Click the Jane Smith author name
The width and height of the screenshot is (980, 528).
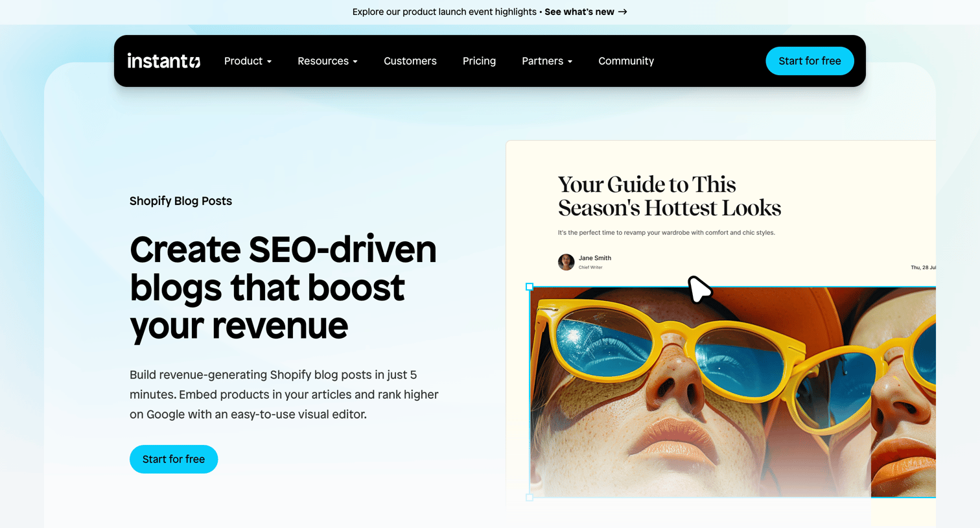pyautogui.click(x=595, y=258)
